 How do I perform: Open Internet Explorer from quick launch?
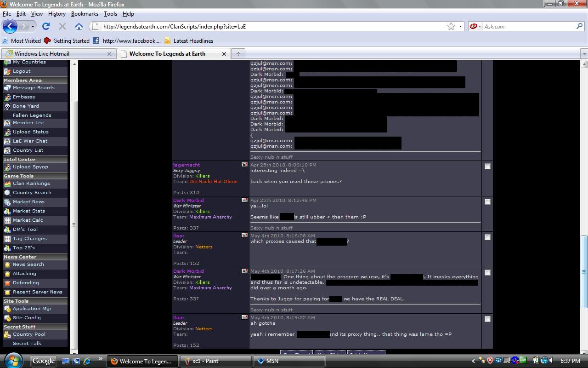click(x=87, y=361)
